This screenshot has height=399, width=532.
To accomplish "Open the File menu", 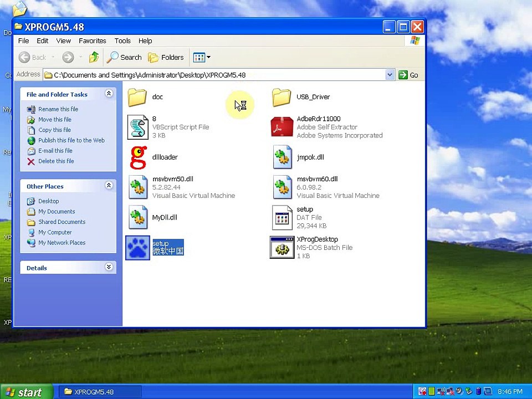I will tap(23, 40).
